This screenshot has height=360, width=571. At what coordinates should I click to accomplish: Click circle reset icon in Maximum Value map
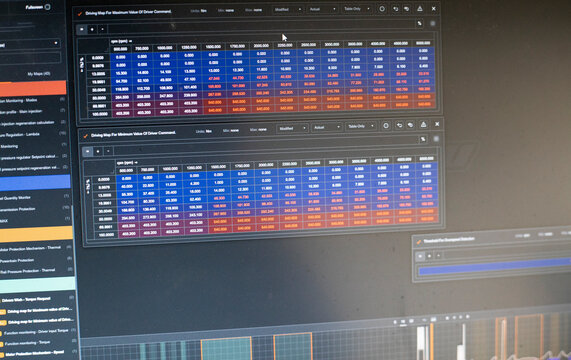(382, 8)
